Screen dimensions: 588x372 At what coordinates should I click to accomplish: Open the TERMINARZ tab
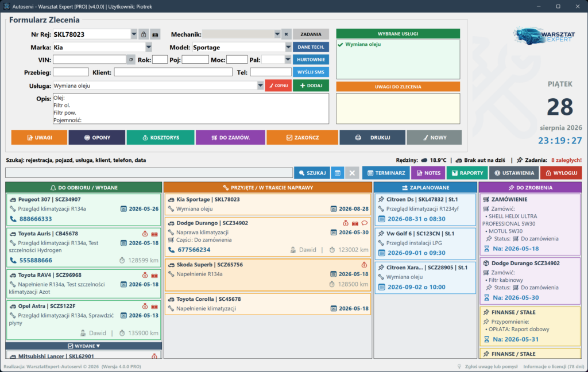pyautogui.click(x=386, y=173)
